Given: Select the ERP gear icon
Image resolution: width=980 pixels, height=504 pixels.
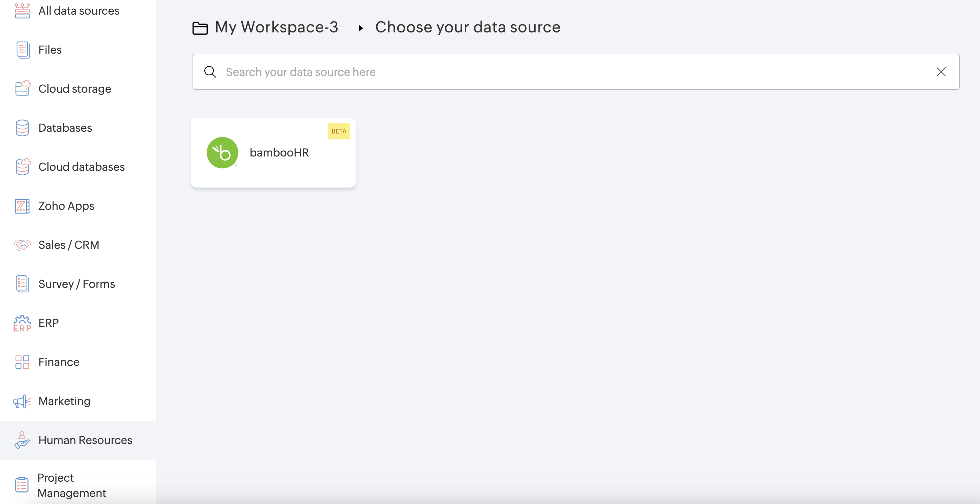Looking at the screenshot, I should pyautogui.click(x=22, y=323).
